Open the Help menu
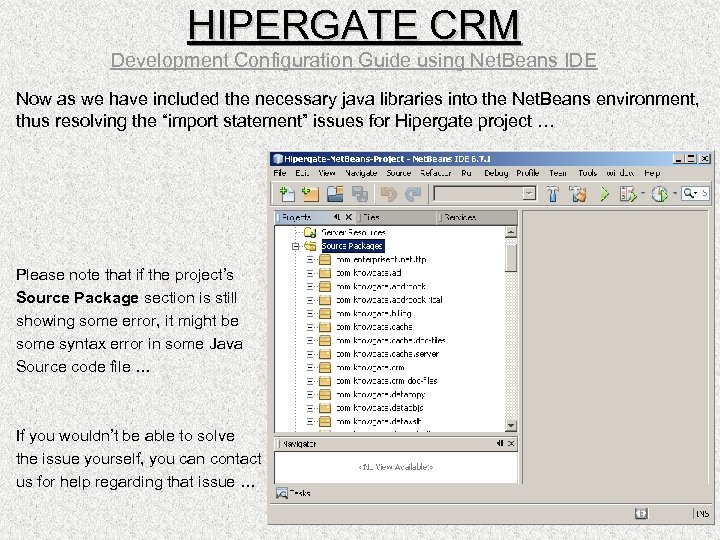 point(652,173)
